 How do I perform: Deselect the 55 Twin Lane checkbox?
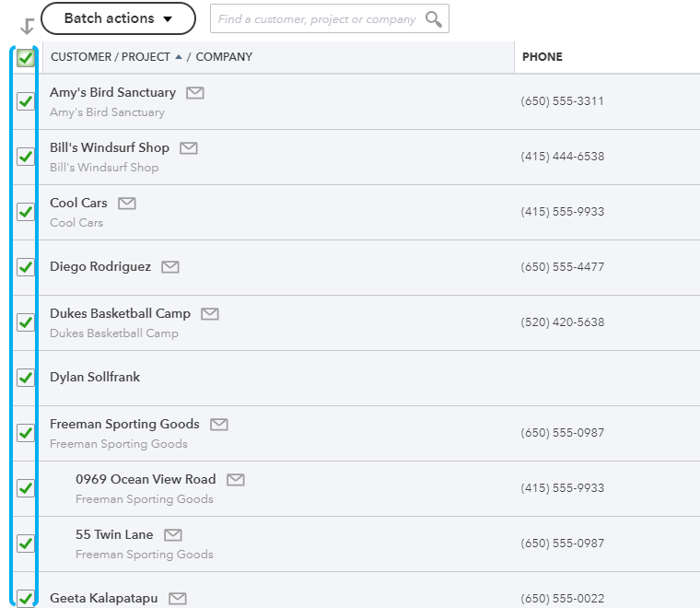[x=26, y=544]
